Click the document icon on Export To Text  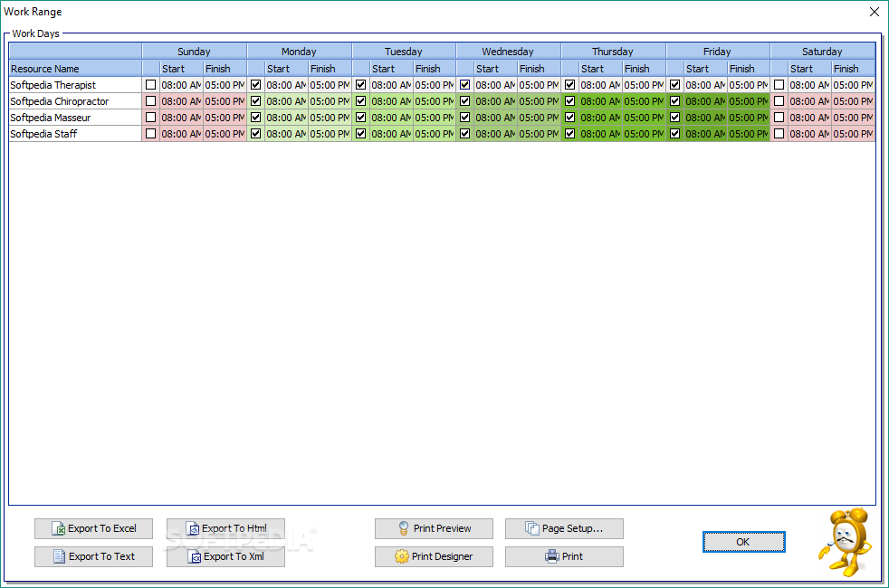(x=59, y=556)
